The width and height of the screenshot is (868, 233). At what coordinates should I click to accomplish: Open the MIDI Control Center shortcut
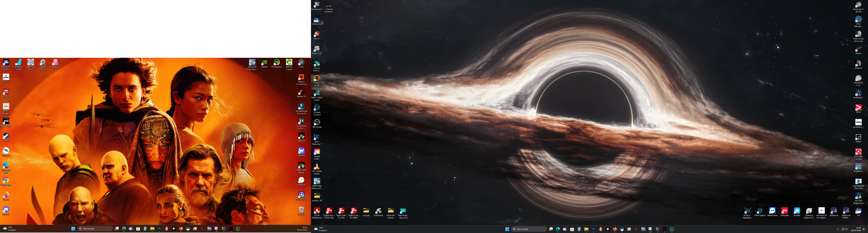click(x=317, y=95)
